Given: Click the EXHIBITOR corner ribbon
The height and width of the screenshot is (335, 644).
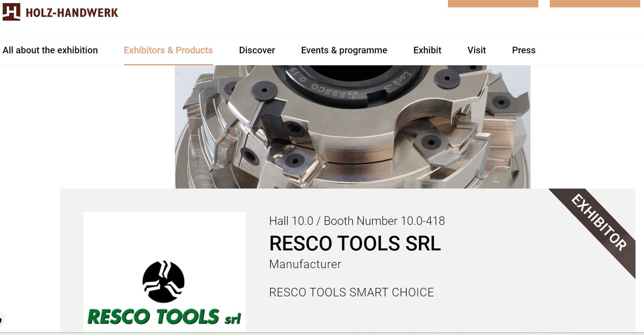Looking at the screenshot, I should pyautogui.click(x=599, y=222).
